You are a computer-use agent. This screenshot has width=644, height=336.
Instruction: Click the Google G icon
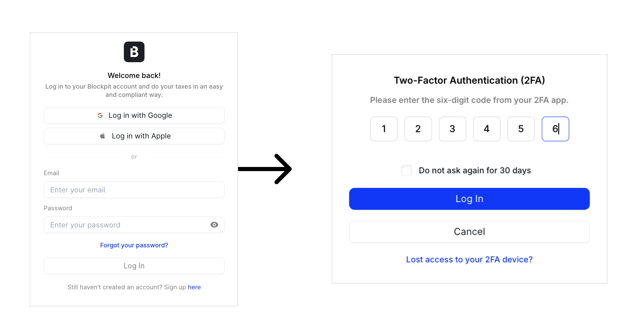coord(100,115)
